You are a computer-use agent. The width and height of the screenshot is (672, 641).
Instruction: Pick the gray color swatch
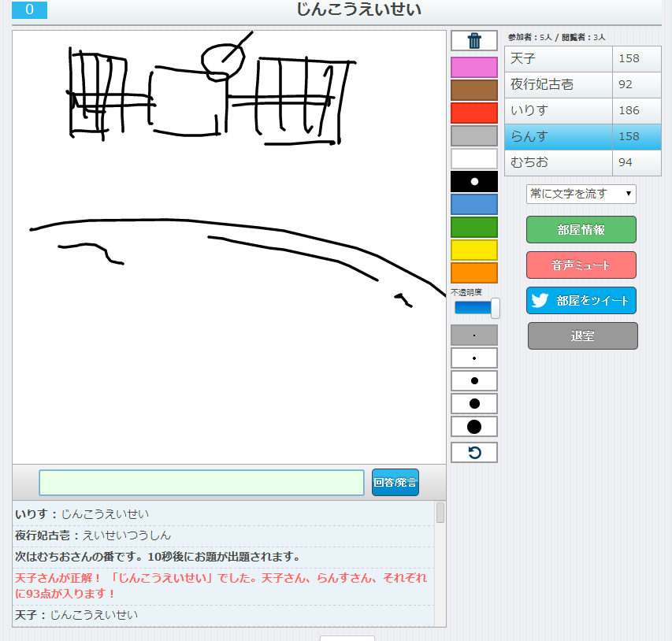474,135
